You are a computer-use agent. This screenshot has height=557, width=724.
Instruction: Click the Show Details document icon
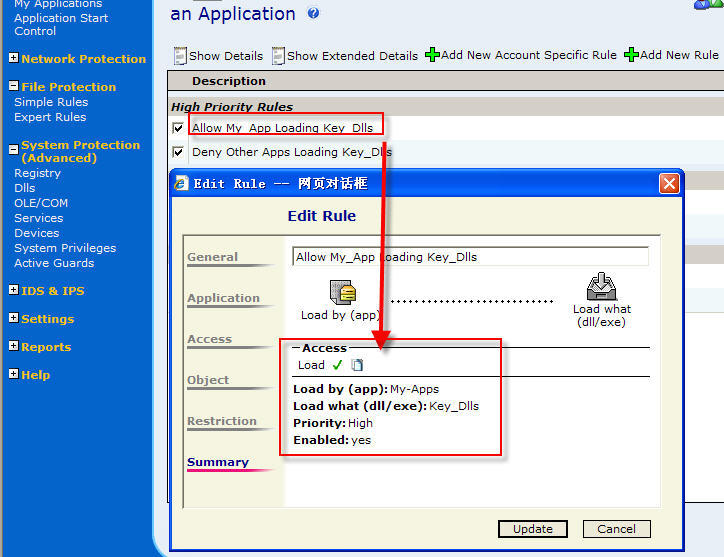[180, 56]
